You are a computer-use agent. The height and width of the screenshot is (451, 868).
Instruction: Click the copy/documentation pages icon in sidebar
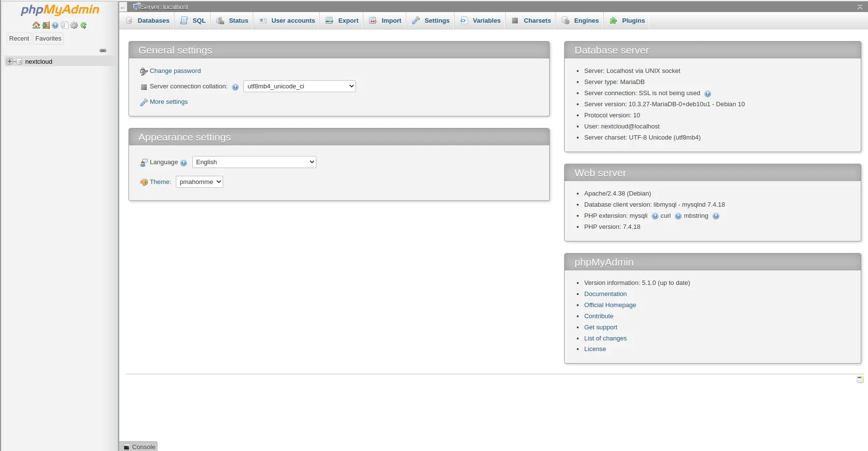click(64, 25)
